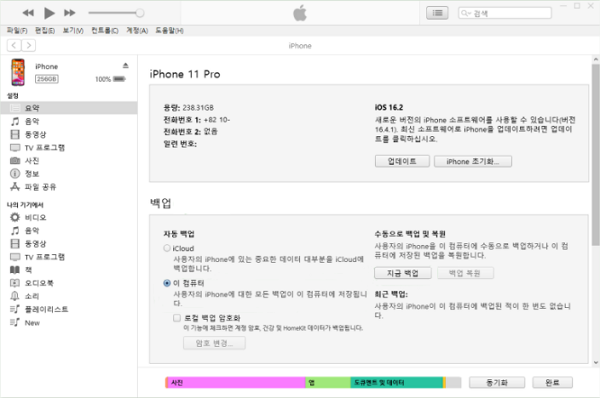Click the 사진 storage bar segment
Screen dimensions: 600x398
tap(236, 382)
